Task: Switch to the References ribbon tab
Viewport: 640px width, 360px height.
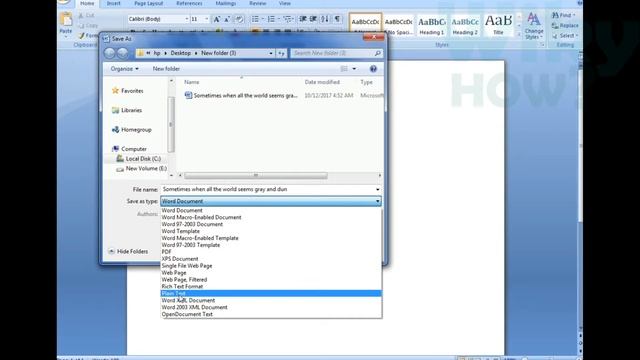Action: (x=189, y=3)
